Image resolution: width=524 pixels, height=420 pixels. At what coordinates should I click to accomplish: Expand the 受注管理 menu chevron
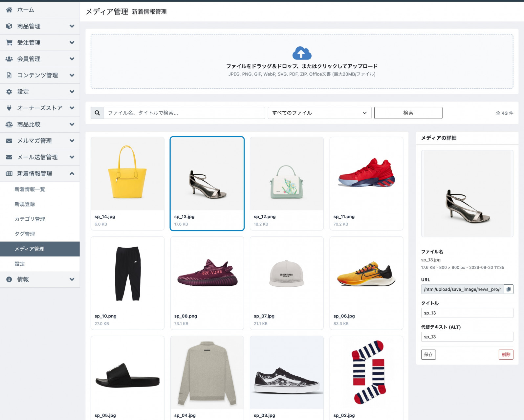click(72, 43)
